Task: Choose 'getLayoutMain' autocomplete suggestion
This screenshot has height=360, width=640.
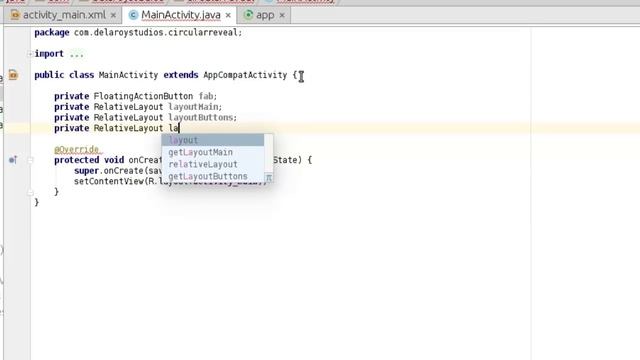Action: tap(213, 152)
